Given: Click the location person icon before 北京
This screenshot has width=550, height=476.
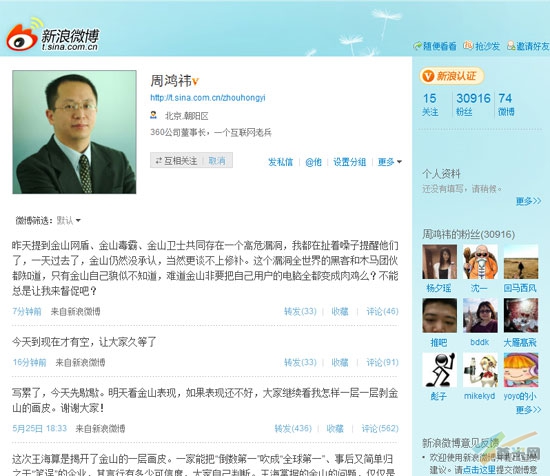Looking at the screenshot, I should point(154,115).
